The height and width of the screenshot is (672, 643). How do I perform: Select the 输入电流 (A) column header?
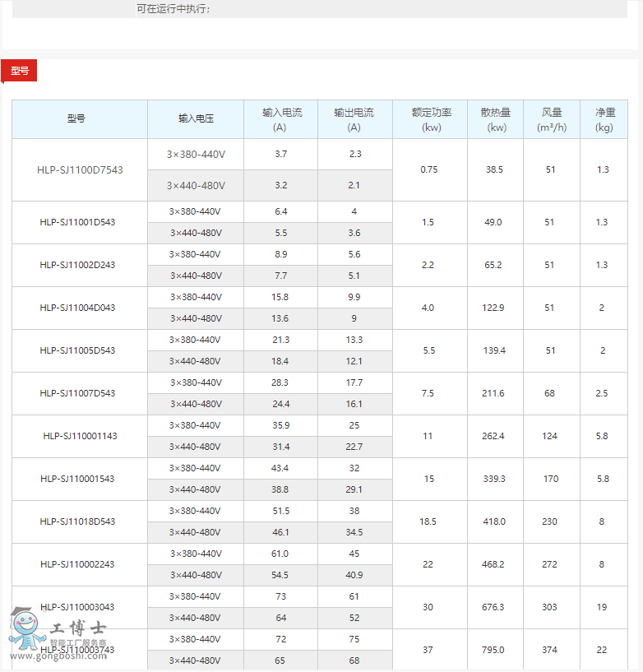click(281, 119)
